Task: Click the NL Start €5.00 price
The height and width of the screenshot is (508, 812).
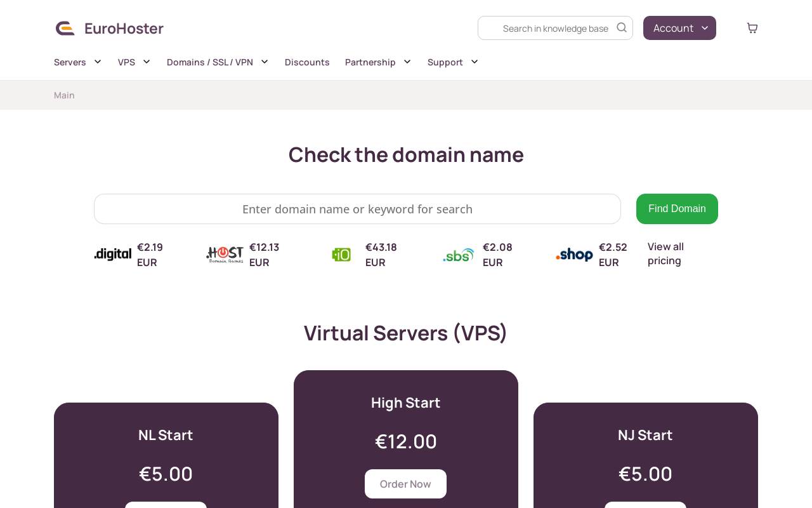Action: tap(166, 474)
